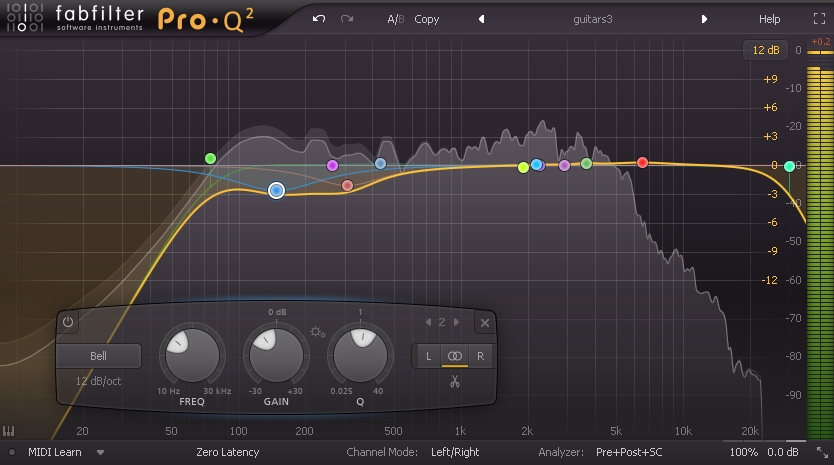Viewport: 834px width, 465px height.
Task: Open the Help menu
Action: (769, 19)
